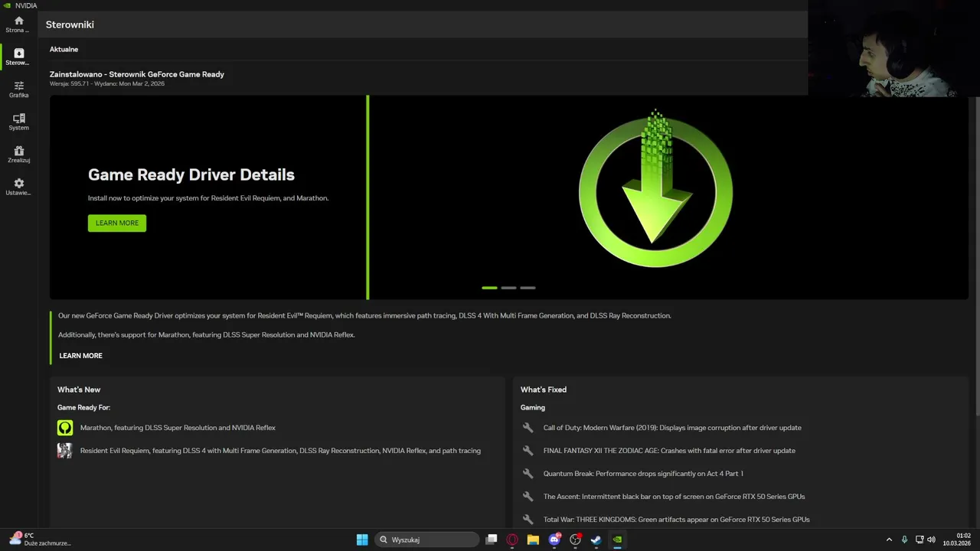Click the Marathon game icon
This screenshot has width=980, height=551.
click(65, 428)
